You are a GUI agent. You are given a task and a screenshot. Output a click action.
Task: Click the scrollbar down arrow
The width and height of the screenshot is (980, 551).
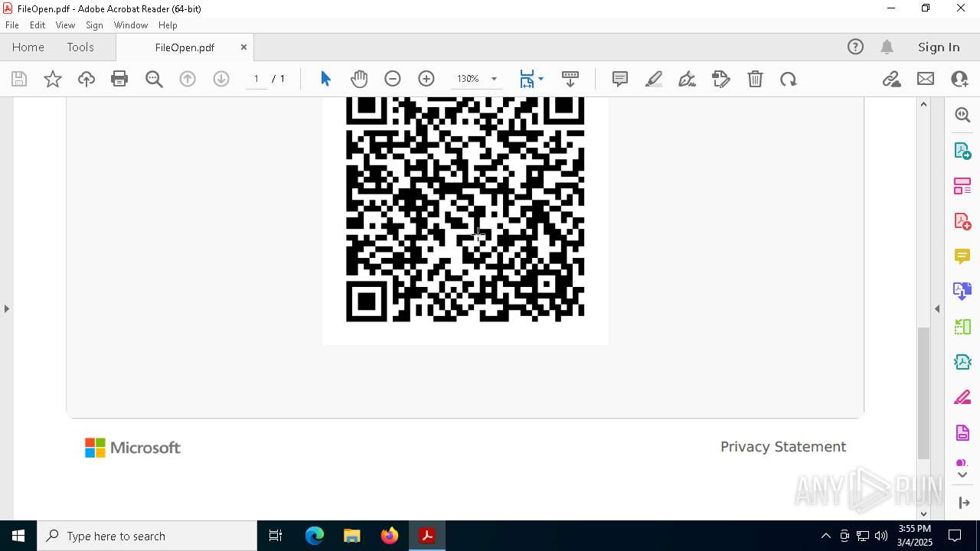pos(923,514)
